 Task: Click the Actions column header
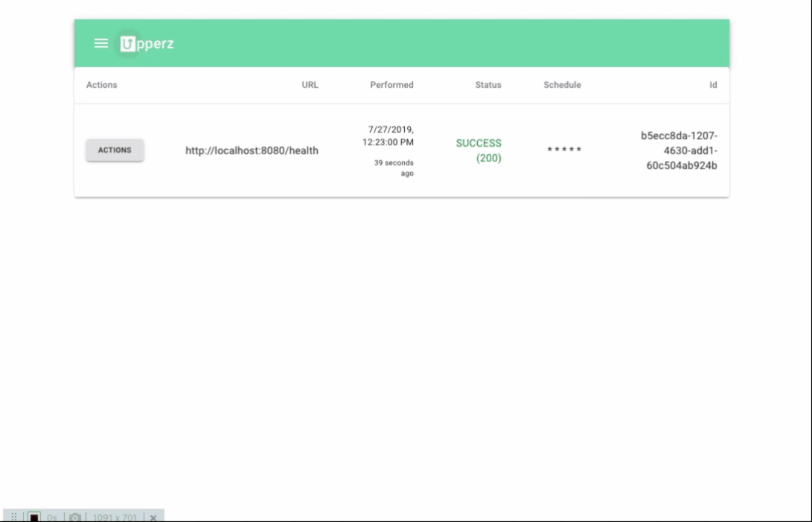(101, 85)
